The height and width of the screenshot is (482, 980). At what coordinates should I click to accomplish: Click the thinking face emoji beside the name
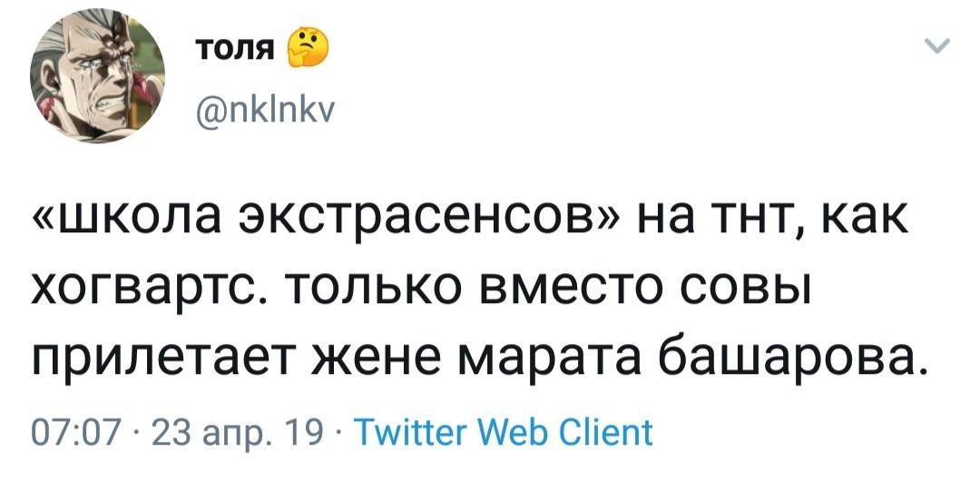point(300,48)
